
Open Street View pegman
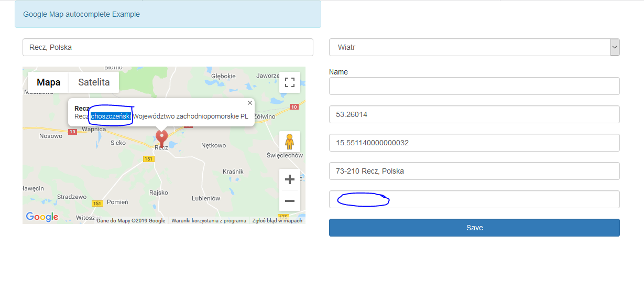coord(289,142)
